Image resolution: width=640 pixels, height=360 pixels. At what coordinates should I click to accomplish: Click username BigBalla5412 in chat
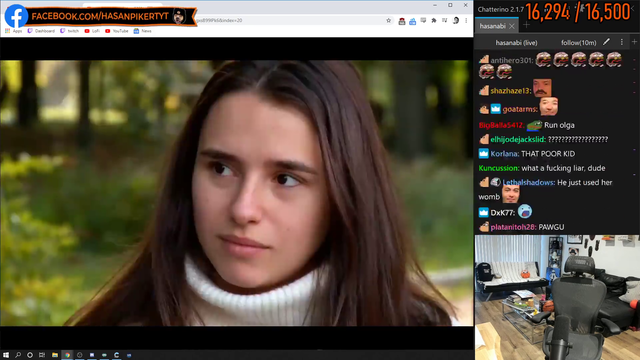click(501, 125)
